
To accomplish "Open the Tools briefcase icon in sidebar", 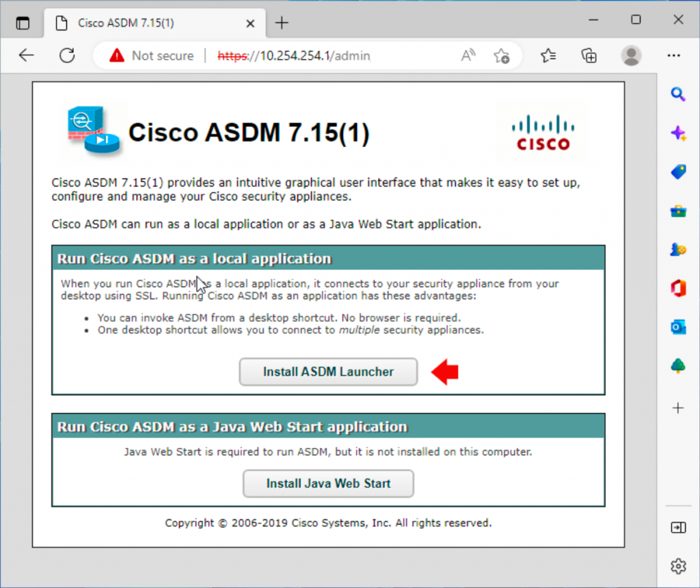I will coord(677,211).
